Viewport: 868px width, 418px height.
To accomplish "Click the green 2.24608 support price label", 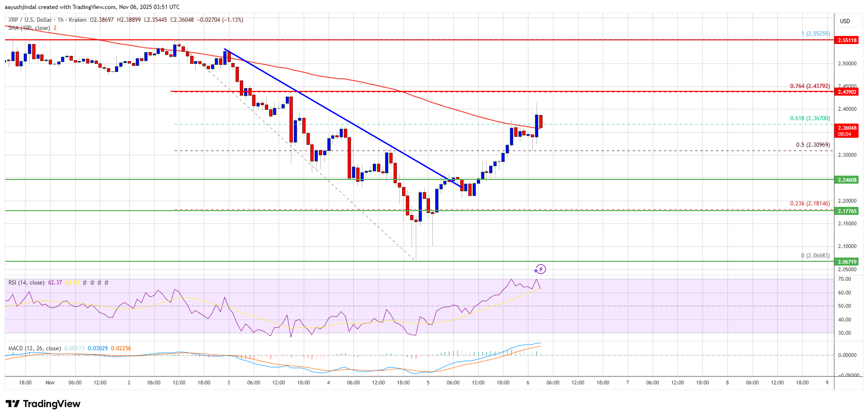I will pyautogui.click(x=847, y=180).
